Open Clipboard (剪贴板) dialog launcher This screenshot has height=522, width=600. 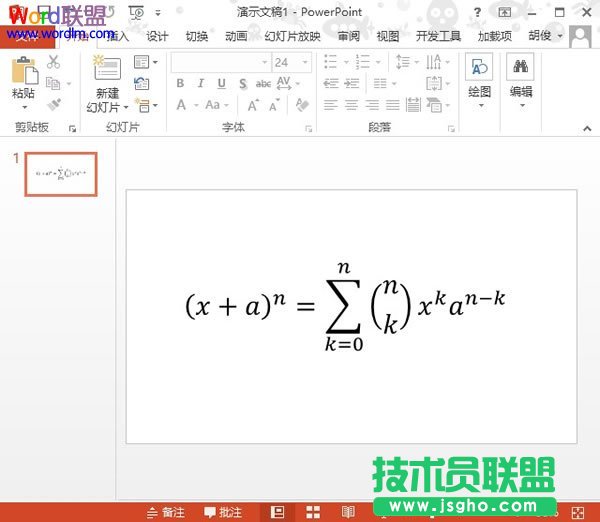click(x=72, y=129)
